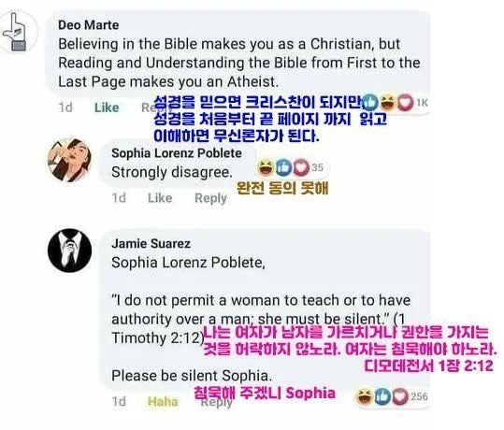Click heart icon on Sophia's comment reactions
Image resolution: width=504 pixels, height=430 pixels.
point(301,167)
